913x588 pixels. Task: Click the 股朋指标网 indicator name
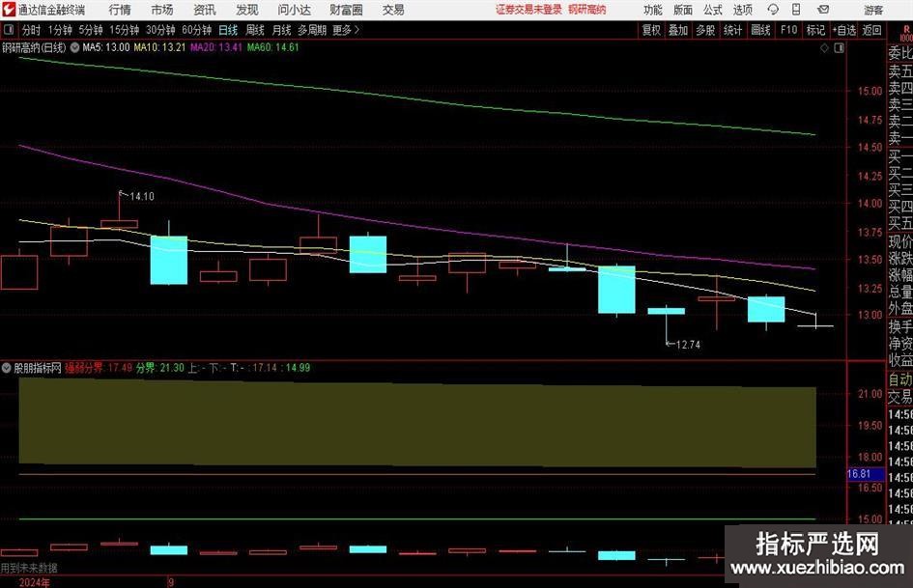[38, 368]
